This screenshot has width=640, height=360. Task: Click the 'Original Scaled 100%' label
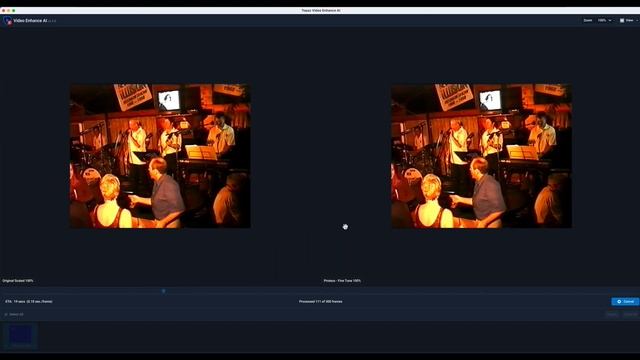point(18,281)
